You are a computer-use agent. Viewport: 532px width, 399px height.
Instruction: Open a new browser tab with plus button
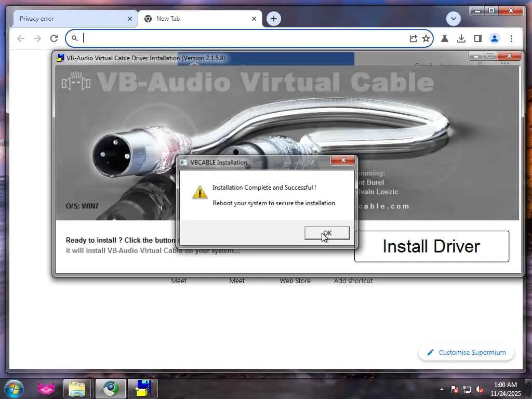274,19
